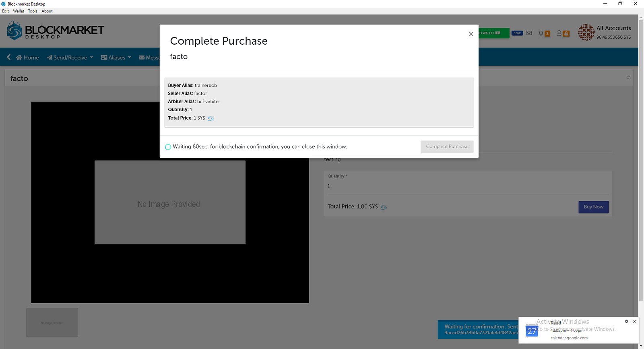Click the Waiting for confirmation toast
This screenshot has height=349, width=644.
click(x=478, y=329)
